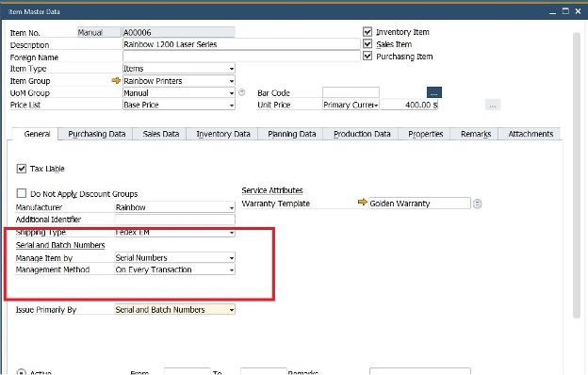Click the Item No. field A00006
Screen dimensions: 588x375
178,33
